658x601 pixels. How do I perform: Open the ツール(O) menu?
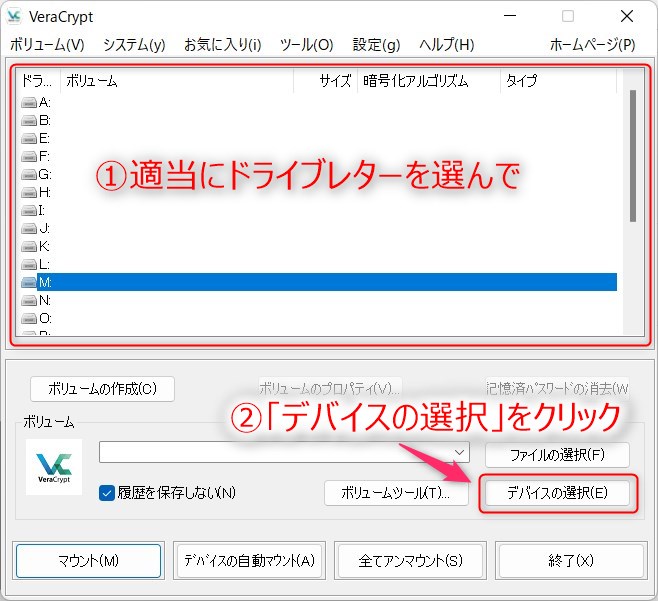(x=306, y=44)
